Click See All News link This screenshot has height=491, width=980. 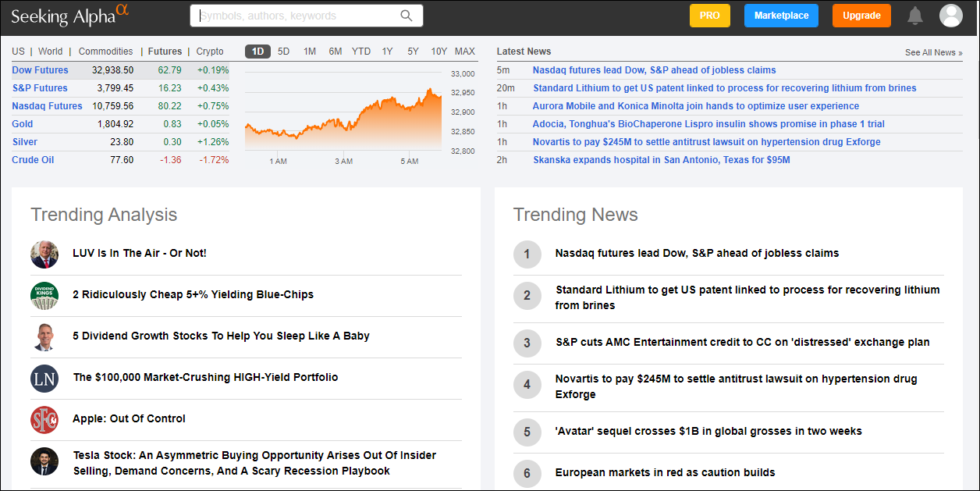[933, 52]
